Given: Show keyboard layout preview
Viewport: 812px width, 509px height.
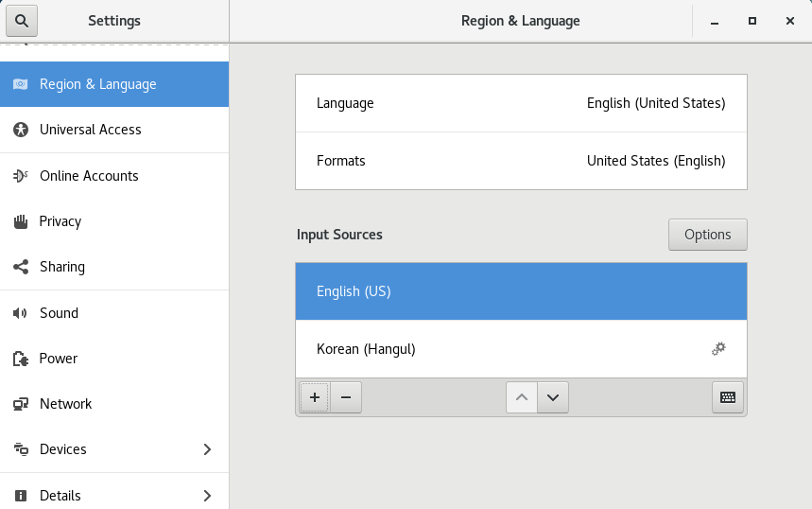Looking at the screenshot, I should coord(728,397).
